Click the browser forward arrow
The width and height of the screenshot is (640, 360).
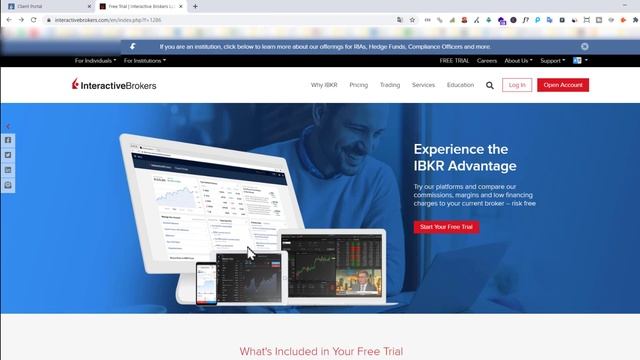21,20
